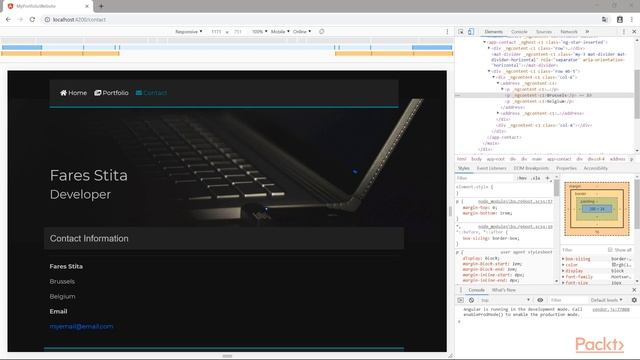Click the Styles filter input field

484,178
